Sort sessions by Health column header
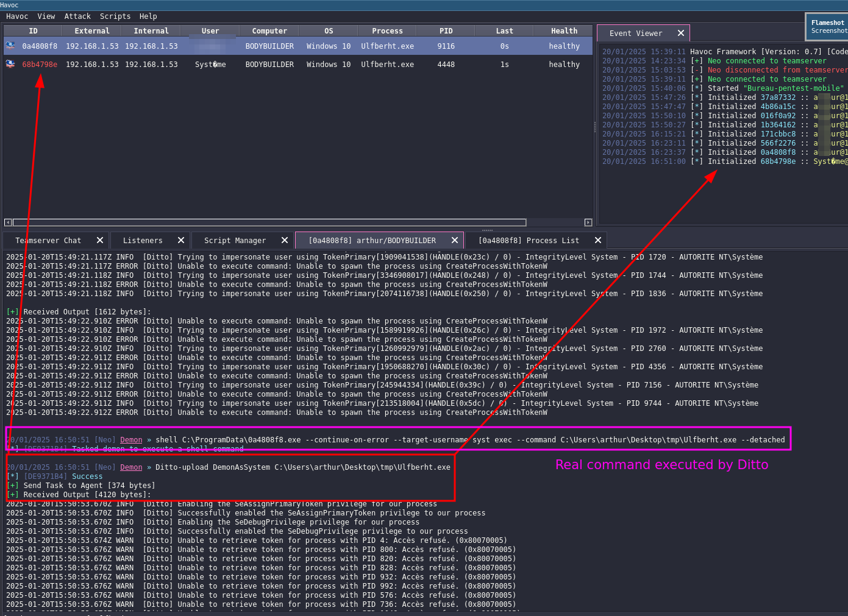 coord(564,31)
